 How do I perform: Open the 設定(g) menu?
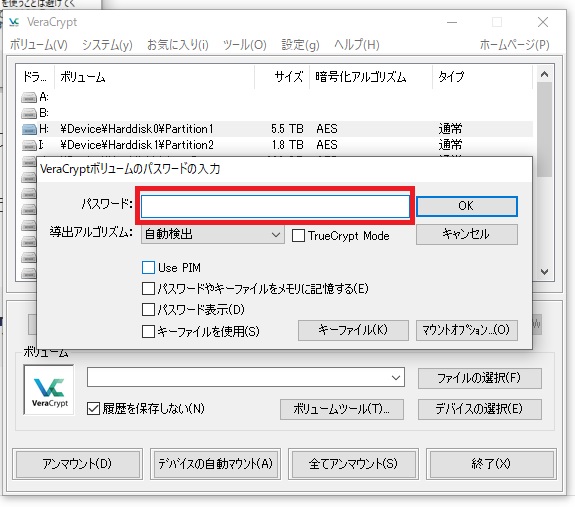[300, 45]
